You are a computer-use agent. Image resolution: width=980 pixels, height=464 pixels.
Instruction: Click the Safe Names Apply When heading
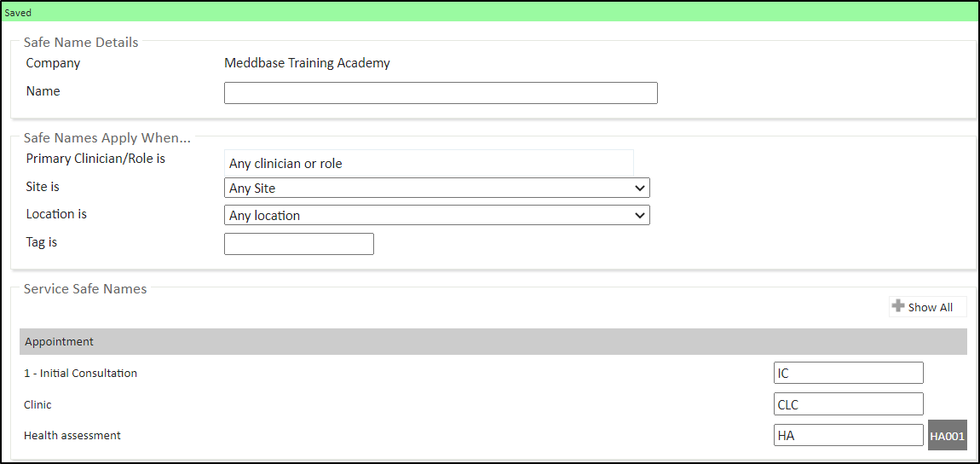point(107,137)
